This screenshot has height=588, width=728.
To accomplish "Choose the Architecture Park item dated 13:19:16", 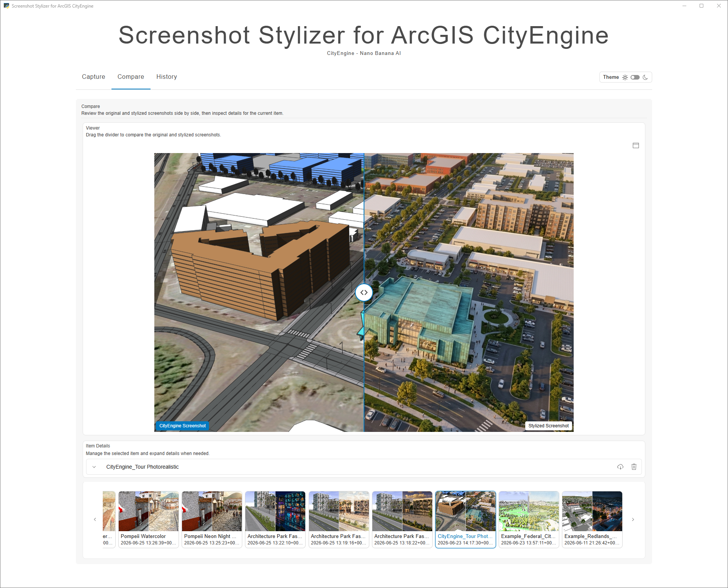I will click(x=339, y=519).
